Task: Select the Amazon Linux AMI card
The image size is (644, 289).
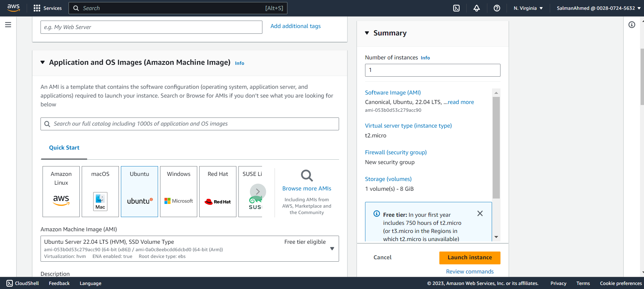Action: [61, 191]
